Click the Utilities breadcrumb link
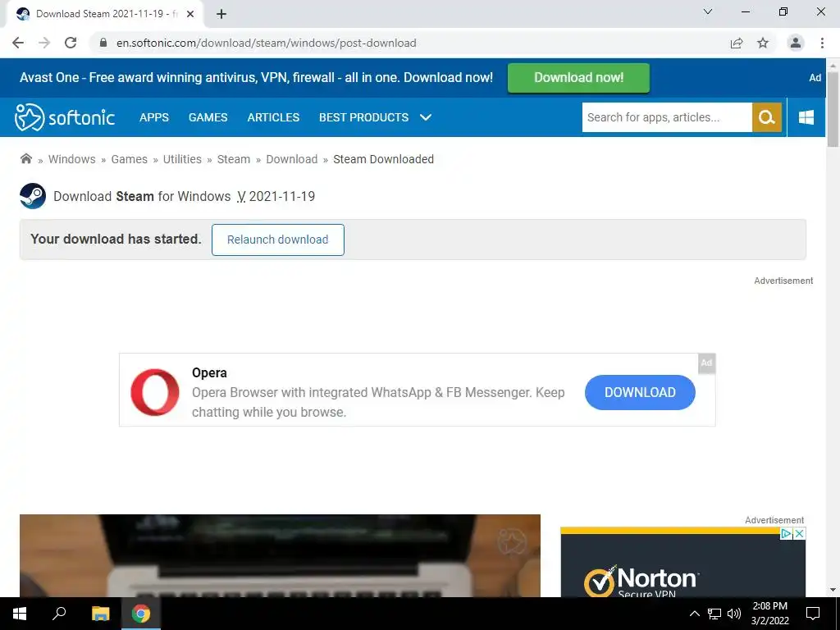 (x=182, y=159)
